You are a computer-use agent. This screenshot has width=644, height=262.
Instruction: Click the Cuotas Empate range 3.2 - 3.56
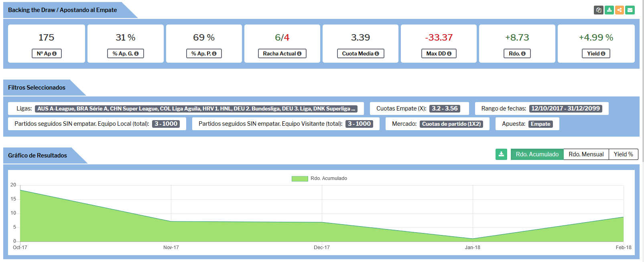pyautogui.click(x=445, y=108)
